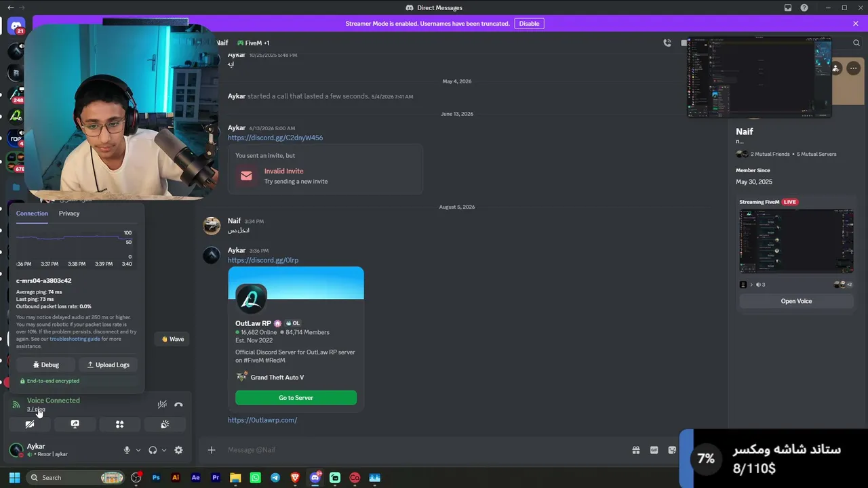Viewport: 868px width, 488px height.
Task: Select the Connection tab
Action: (x=32, y=213)
